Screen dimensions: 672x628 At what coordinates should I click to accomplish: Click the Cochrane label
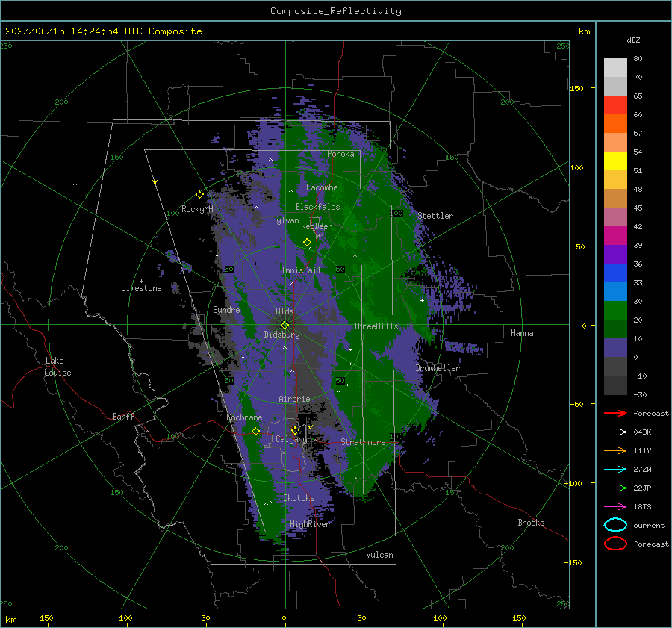click(x=244, y=417)
